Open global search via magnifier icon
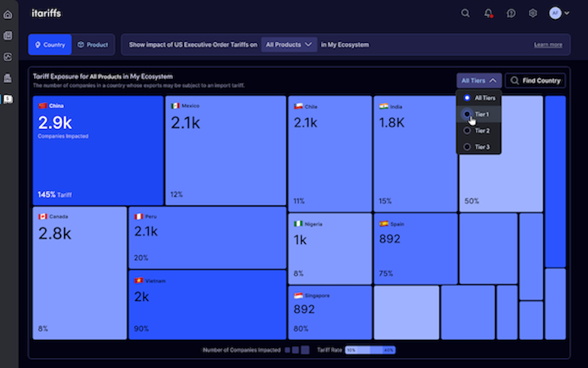 (x=465, y=13)
